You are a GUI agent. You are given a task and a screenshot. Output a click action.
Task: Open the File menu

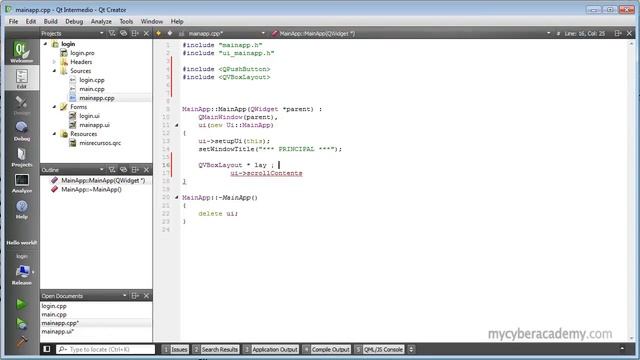pos(13,21)
